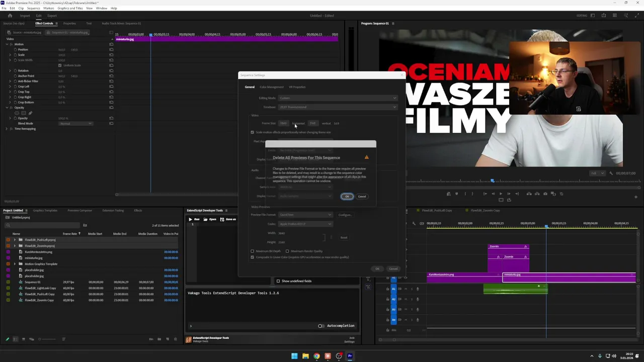644x362 pixels.
Task: Open sort icons menu in Project panel
Action: click(63, 339)
